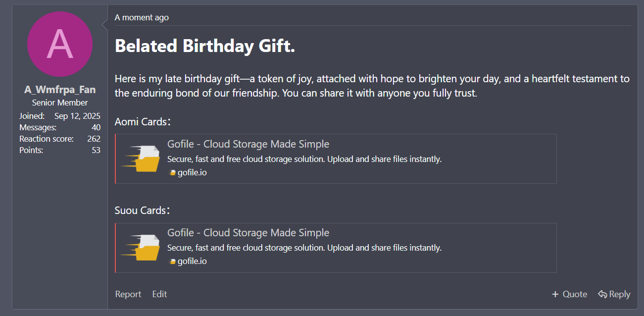The width and height of the screenshot is (644, 316).
Task: Click the Gofile folder icon under Suou Cards
Action: (142, 248)
